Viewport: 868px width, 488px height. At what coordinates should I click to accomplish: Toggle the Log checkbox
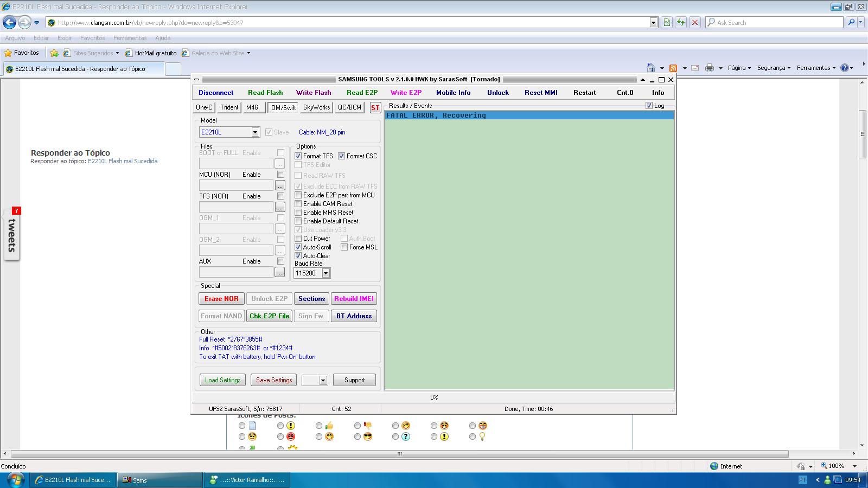click(x=649, y=106)
